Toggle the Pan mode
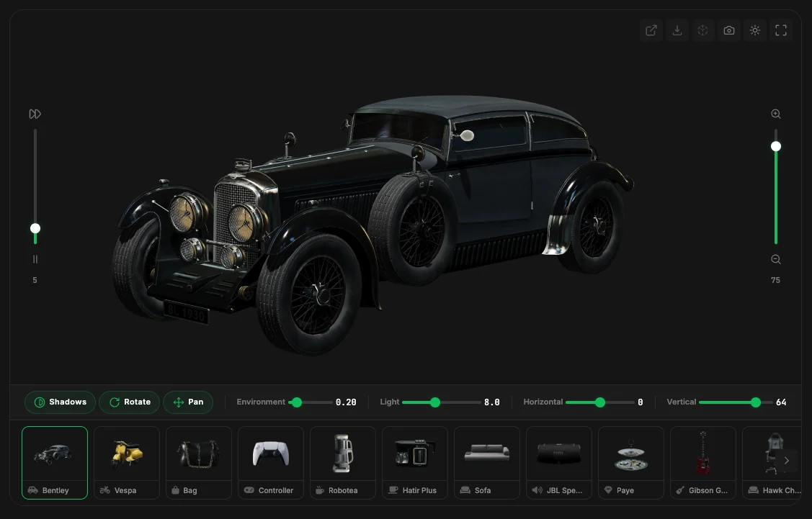 pos(188,402)
